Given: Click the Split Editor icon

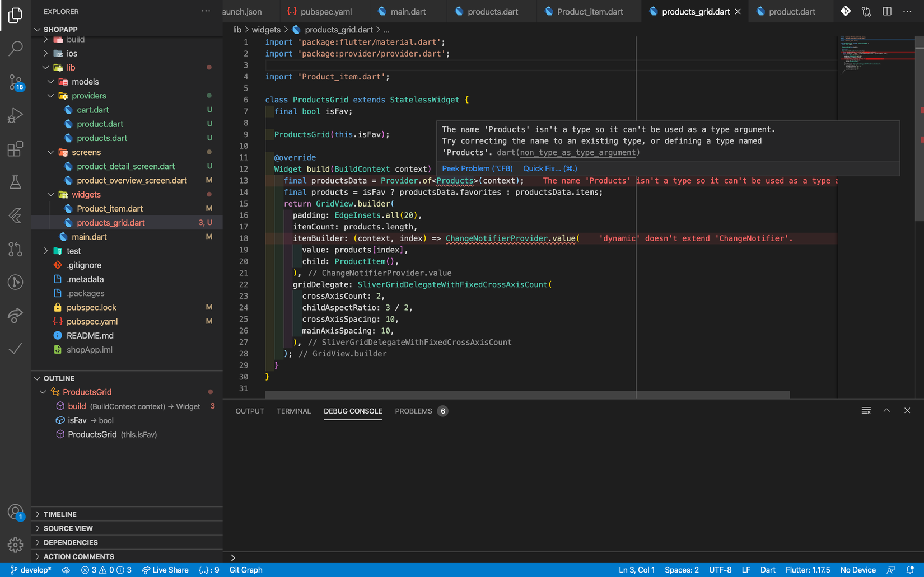Looking at the screenshot, I should (x=887, y=12).
